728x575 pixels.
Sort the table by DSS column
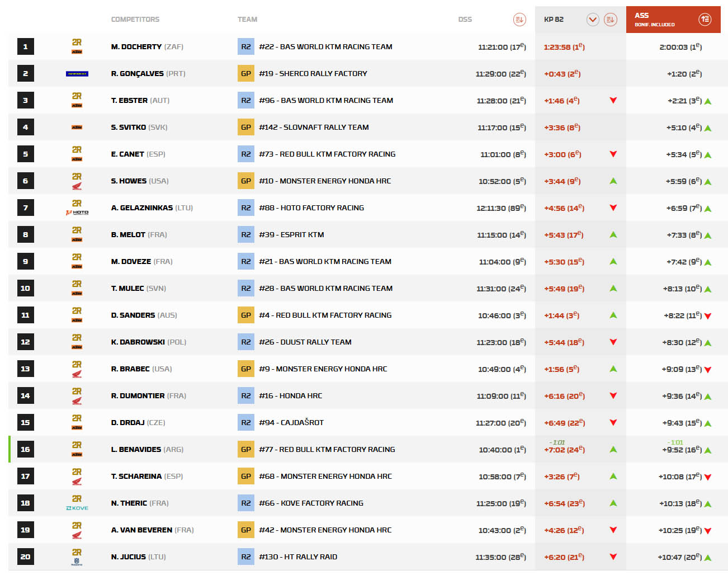pos(519,20)
